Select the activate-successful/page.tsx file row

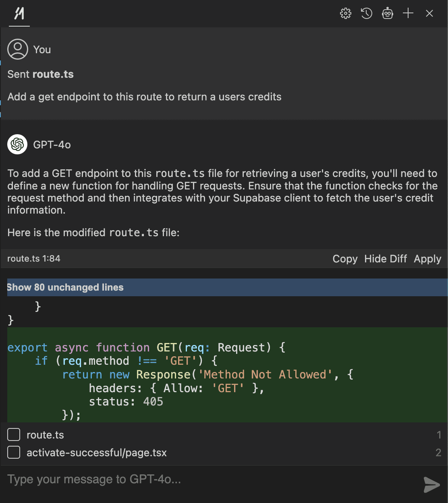(97, 452)
